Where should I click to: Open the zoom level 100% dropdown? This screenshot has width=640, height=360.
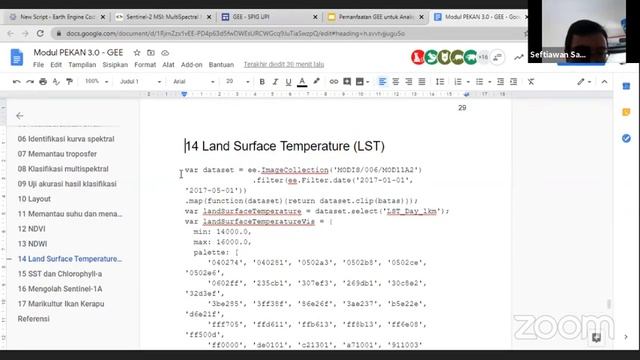pos(96,81)
